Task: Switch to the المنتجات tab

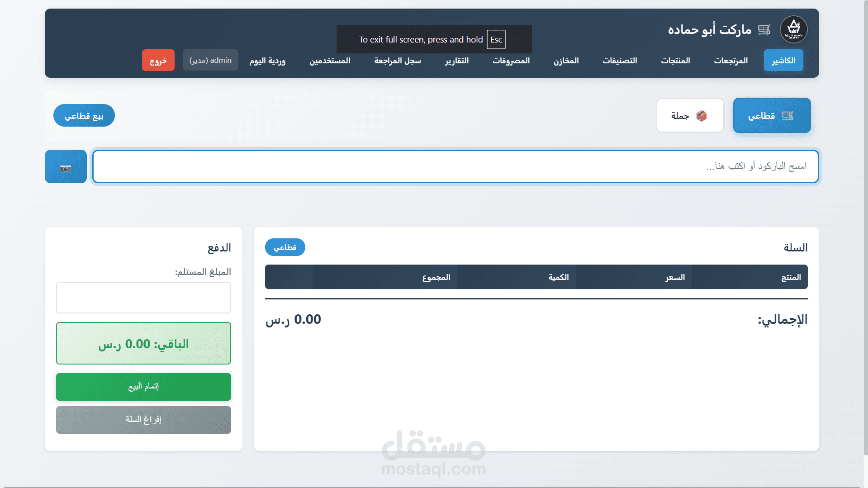Action: click(675, 60)
